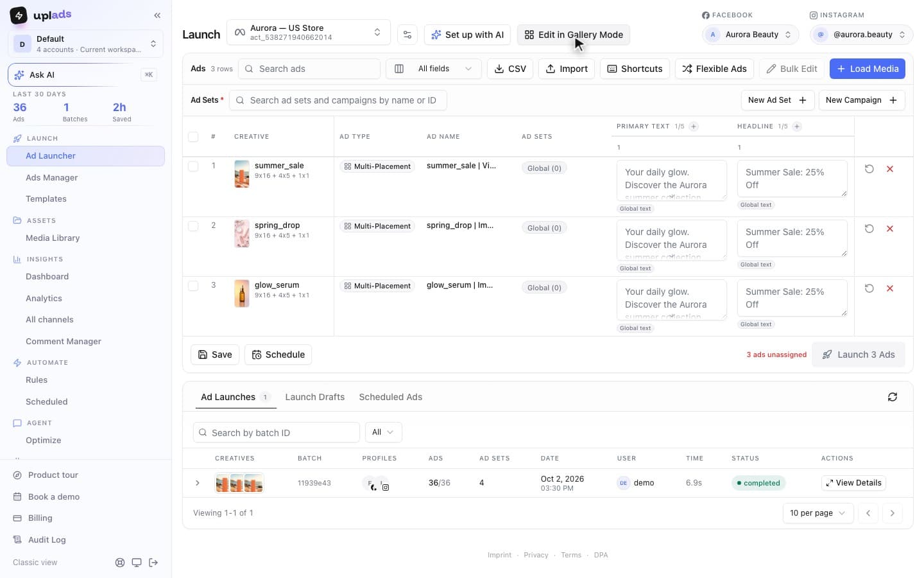
Task: Click Launch 3 Ads button
Action: [x=859, y=355]
